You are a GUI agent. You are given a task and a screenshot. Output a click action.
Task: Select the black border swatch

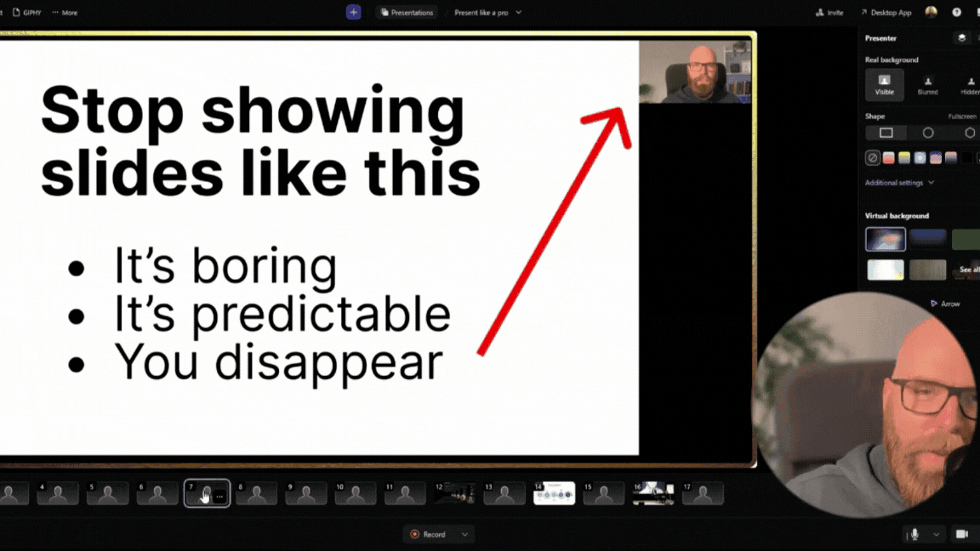coord(966,157)
